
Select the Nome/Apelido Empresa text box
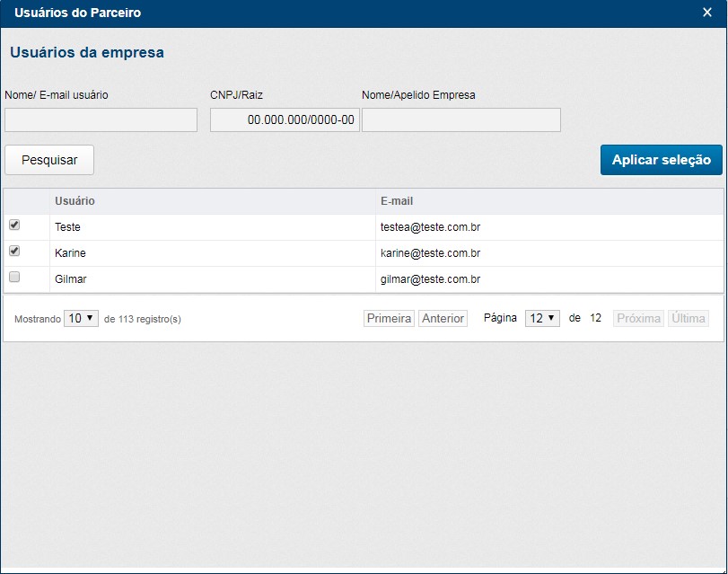point(460,120)
